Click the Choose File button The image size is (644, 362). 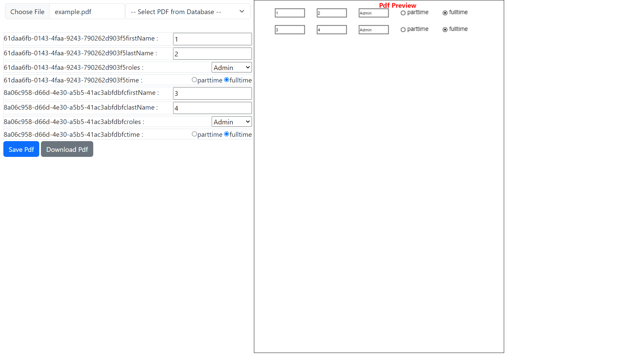[x=27, y=11]
